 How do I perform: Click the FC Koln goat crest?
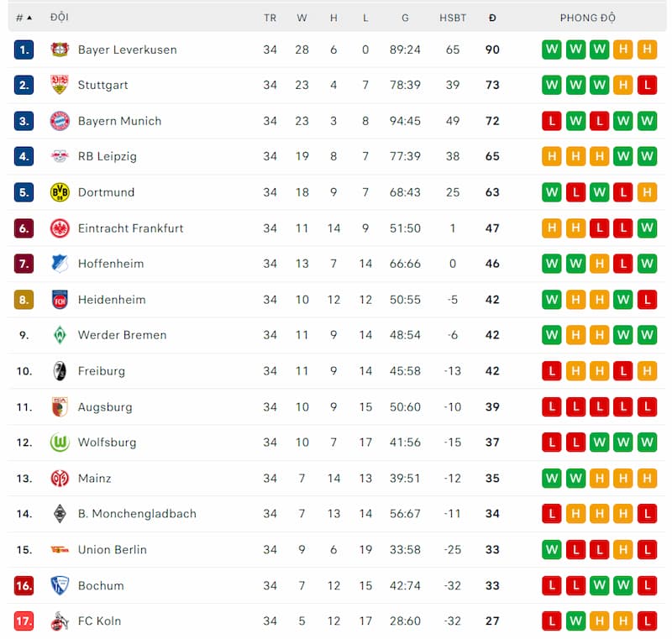(x=60, y=621)
